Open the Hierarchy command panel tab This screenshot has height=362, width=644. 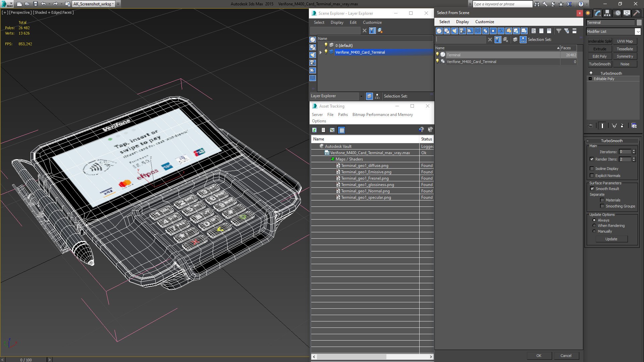(x=607, y=13)
